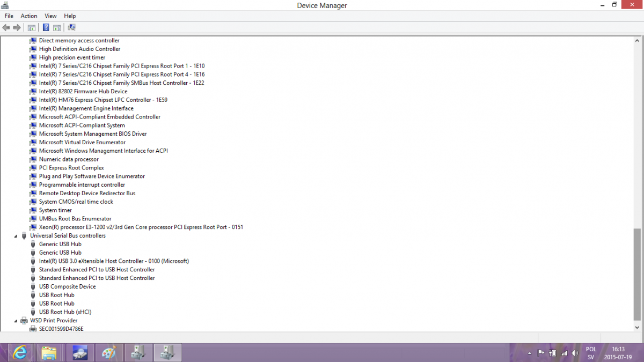Select PCI Express Root Port 1 - 1E10
Screen dimensions: 644x362
(x=122, y=66)
